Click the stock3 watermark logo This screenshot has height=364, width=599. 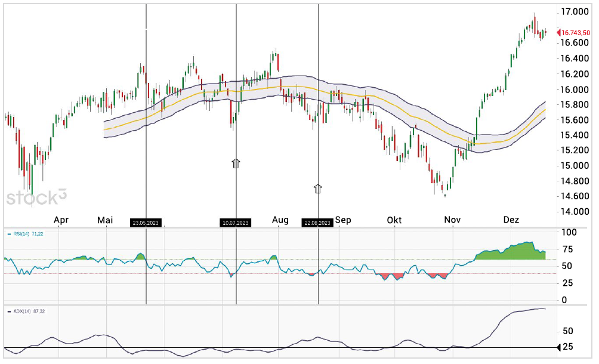click(x=36, y=197)
